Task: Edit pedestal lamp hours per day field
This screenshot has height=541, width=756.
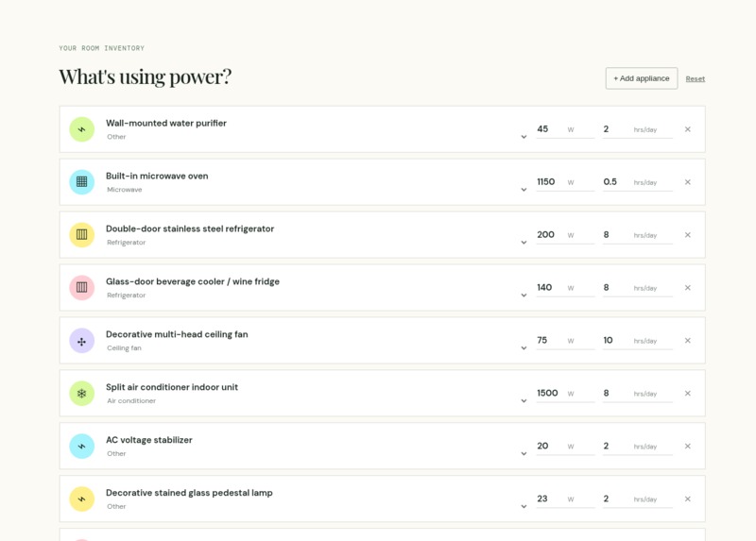Action: point(637,499)
